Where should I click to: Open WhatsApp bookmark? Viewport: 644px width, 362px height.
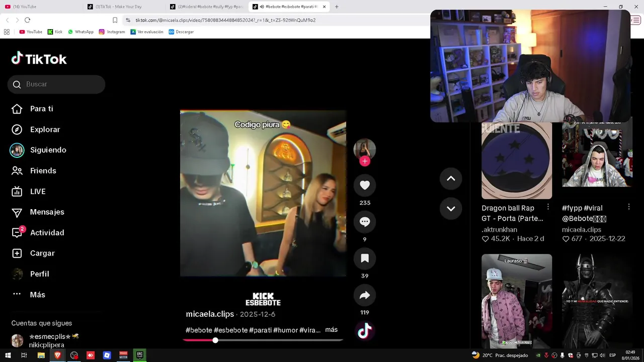coord(80,32)
